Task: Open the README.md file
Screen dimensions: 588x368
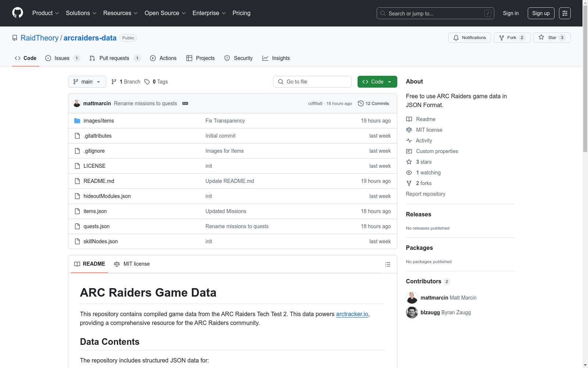Action: 99,181
